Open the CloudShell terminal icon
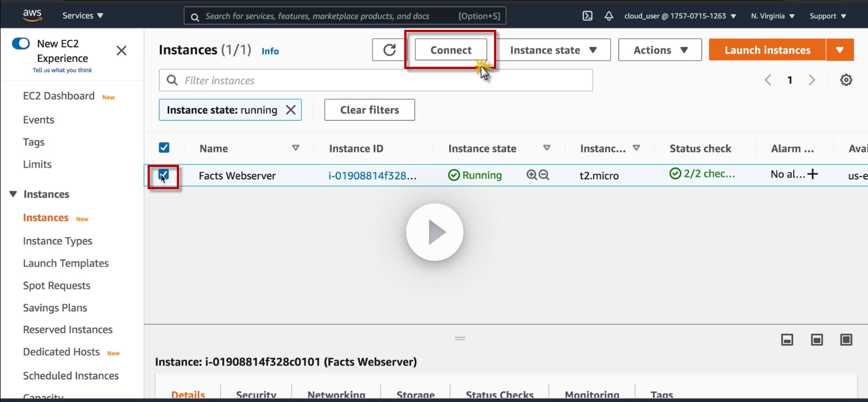Viewport: 868px width, 402px height. tap(588, 16)
